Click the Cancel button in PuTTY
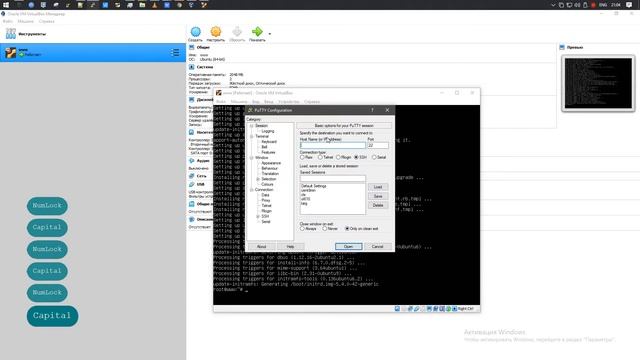The height and width of the screenshot is (360, 640). coord(378,247)
